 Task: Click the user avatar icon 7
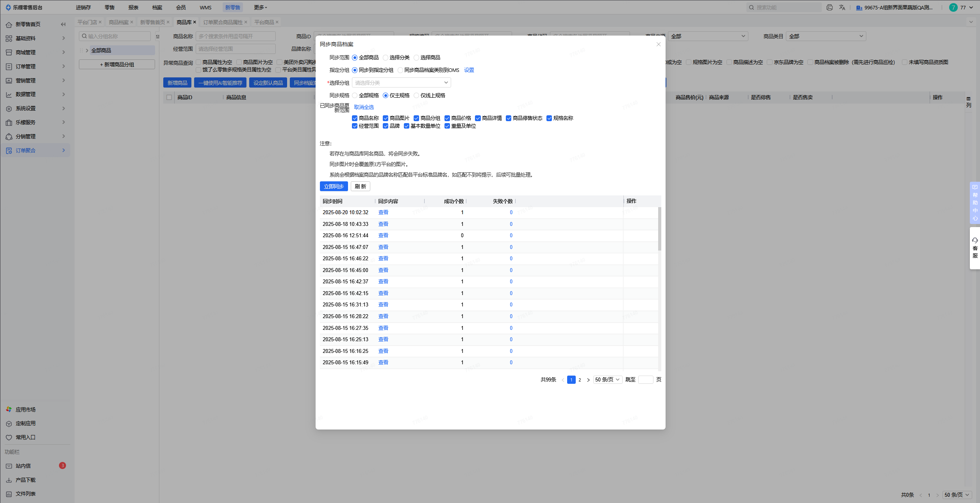click(953, 7)
